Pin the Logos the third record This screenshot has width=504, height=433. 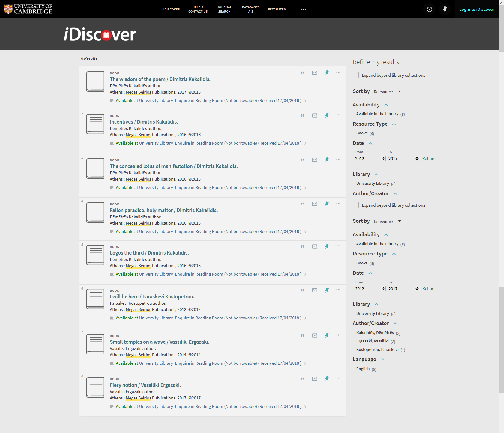click(x=327, y=246)
